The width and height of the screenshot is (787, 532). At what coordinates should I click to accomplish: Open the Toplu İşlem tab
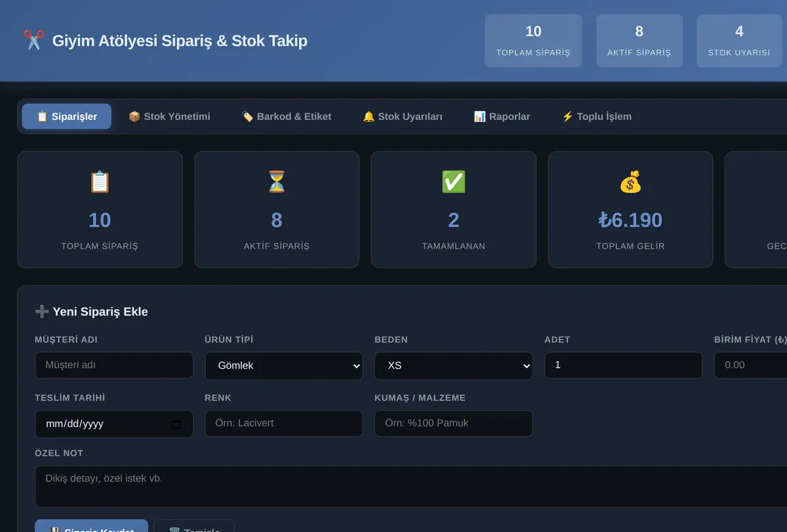click(597, 117)
